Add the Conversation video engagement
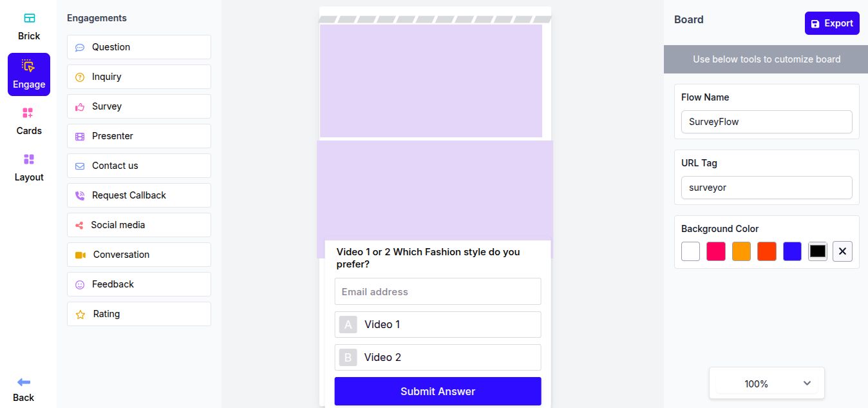Viewport: 868px width, 408px height. 139,255
